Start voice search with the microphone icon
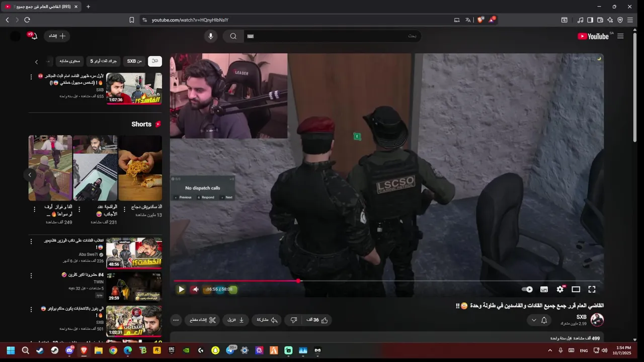This screenshot has width=644, height=362. click(211, 36)
